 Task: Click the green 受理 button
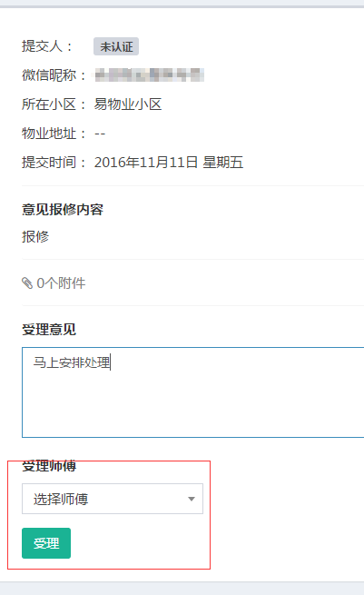click(x=46, y=543)
